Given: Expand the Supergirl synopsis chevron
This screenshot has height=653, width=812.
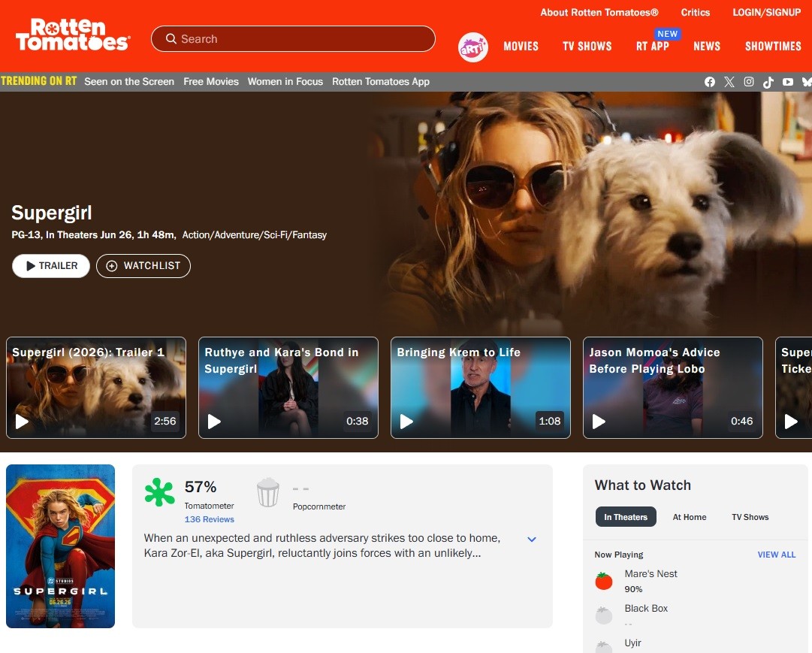Looking at the screenshot, I should pyautogui.click(x=531, y=540).
